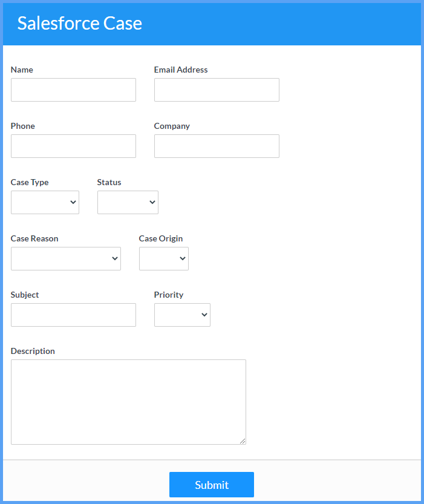This screenshot has height=504, width=424.
Task: Click the Name input field
Action: coord(73,90)
